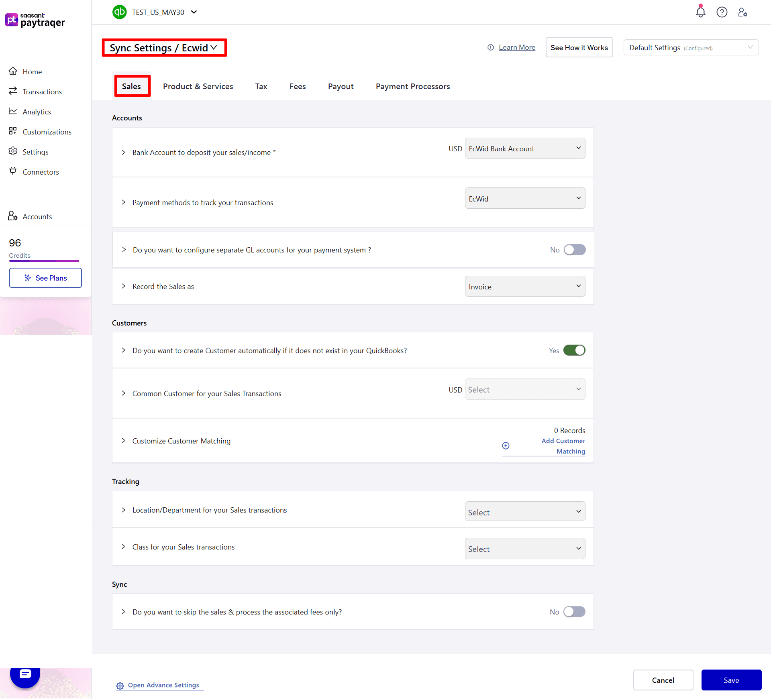Open the Analytics panel
This screenshot has height=700, width=771.
coord(37,112)
